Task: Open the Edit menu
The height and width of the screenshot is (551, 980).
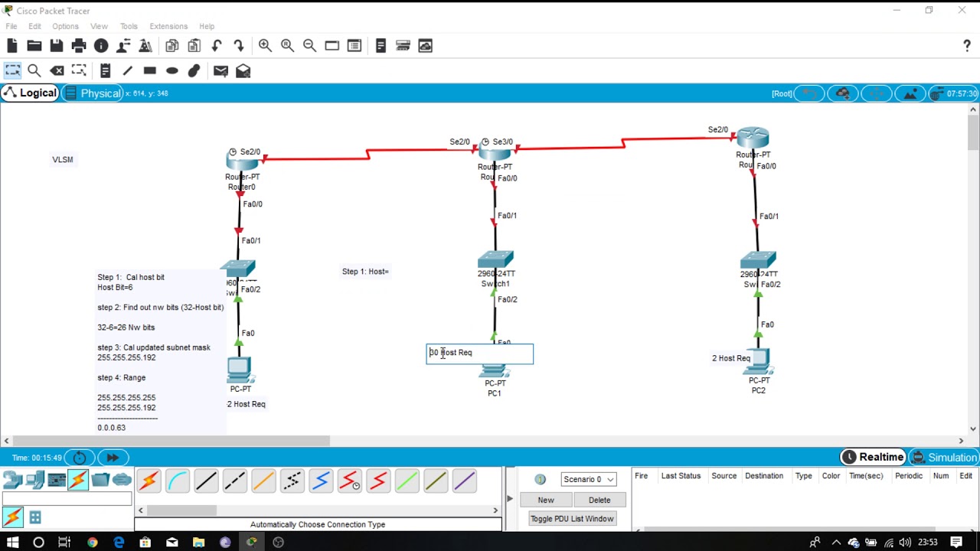Action: coord(35,26)
